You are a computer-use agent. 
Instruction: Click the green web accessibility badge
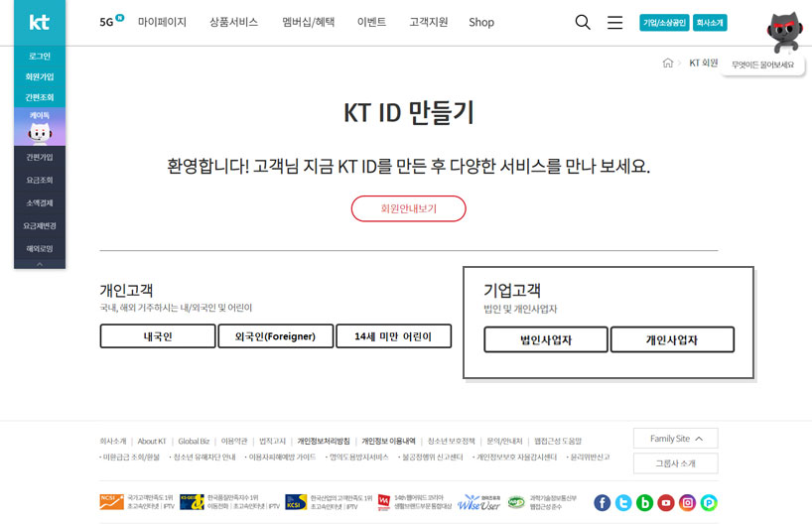click(x=516, y=502)
